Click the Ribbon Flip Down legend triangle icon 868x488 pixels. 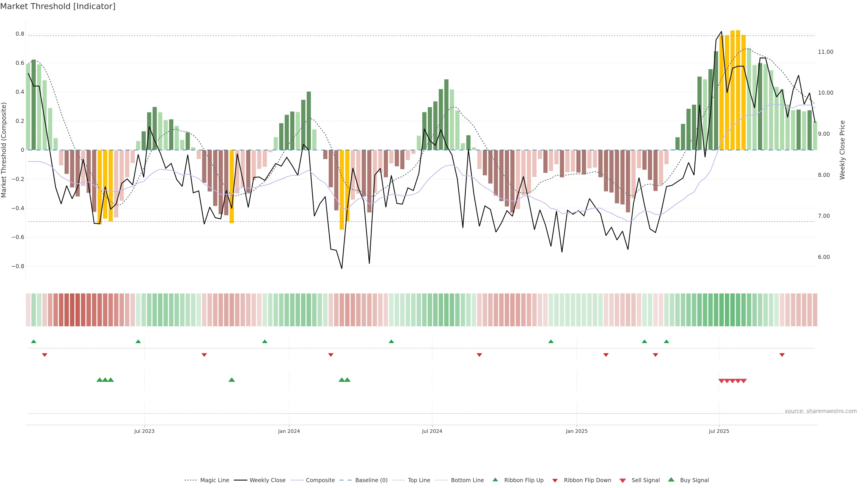(555, 481)
